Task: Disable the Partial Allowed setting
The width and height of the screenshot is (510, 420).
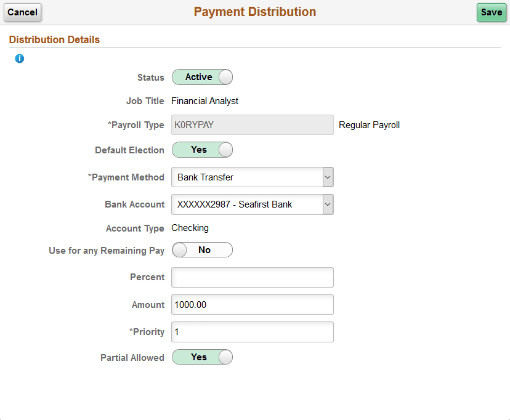Action: [x=202, y=357]
